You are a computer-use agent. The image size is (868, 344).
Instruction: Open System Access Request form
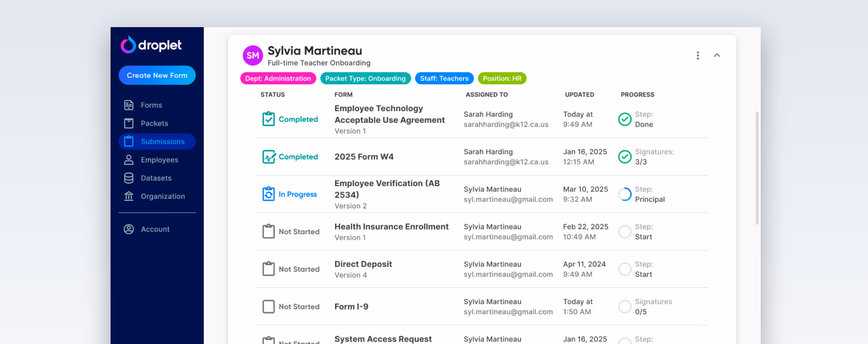[x=383, y=339]
